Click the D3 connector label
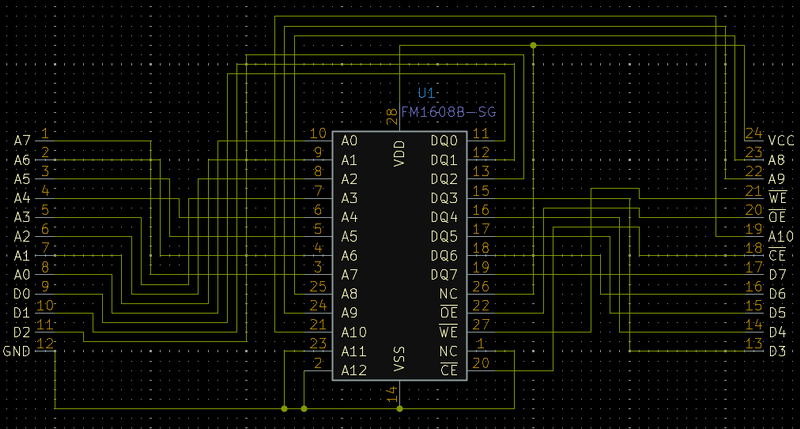800x429 pixels. coord(778,351)
